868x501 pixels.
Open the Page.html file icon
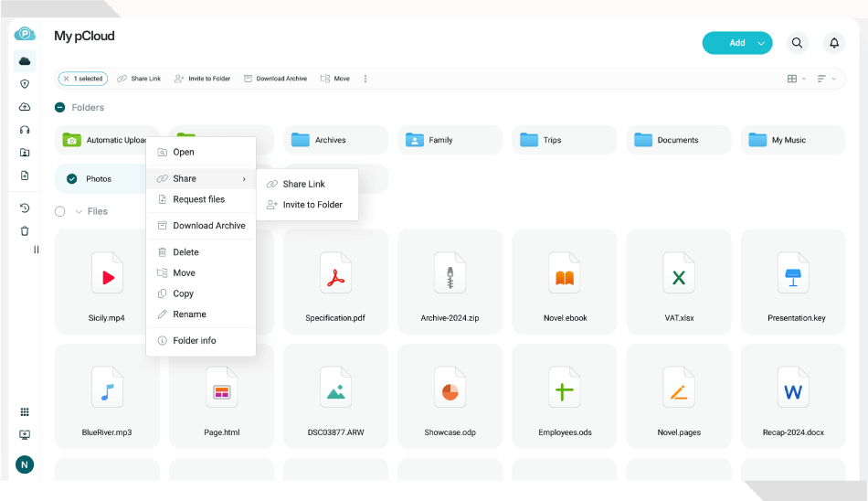click(x=221, y=388)
